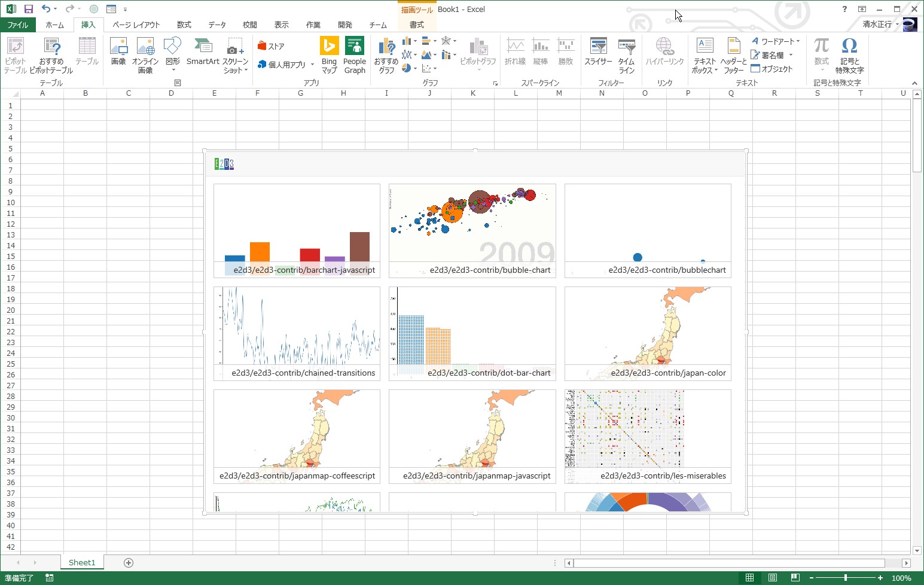Open japan-color map template
The image size is (924, 585).
click(x=648, y=334)
